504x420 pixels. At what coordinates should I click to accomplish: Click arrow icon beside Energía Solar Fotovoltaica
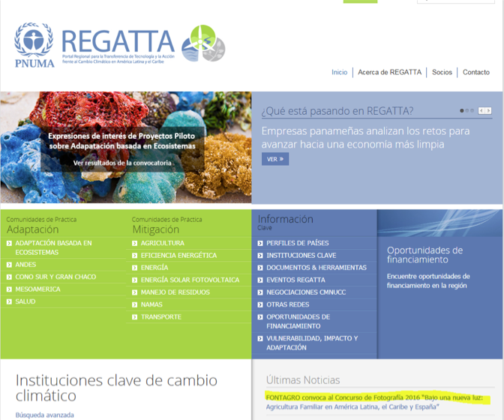coord(135,280)
